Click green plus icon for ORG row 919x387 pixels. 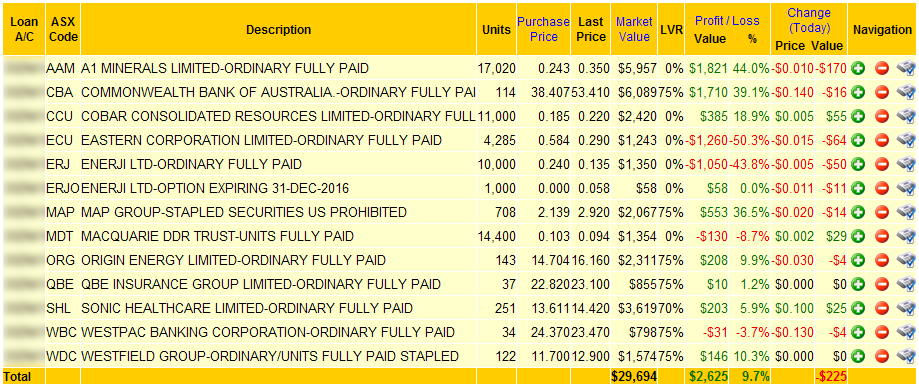click(859, 260)
